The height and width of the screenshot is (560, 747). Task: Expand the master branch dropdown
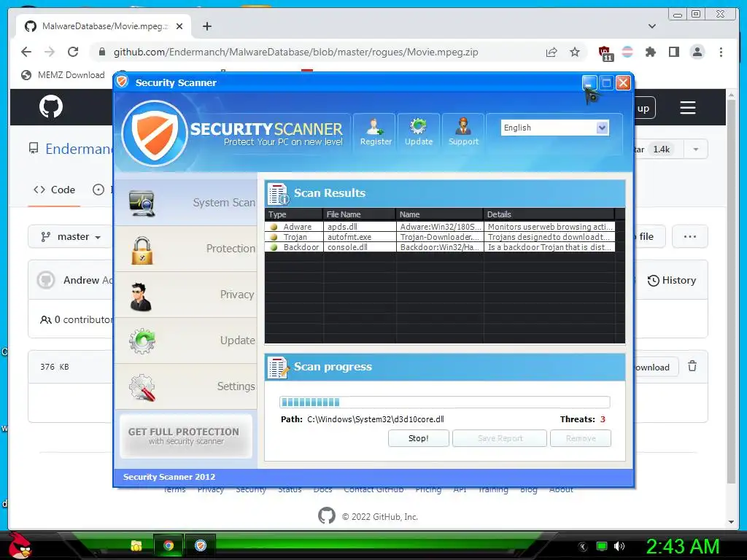point(71,237)
